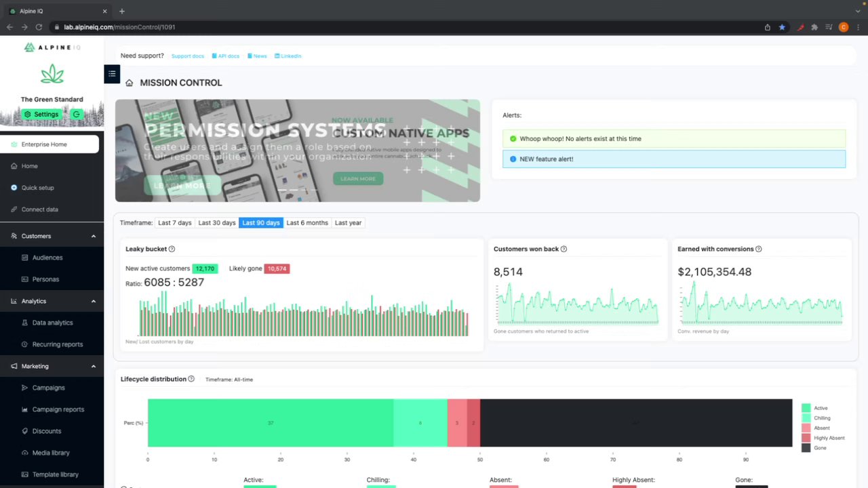Viewport: 868px width, 488px height.
Task: Open the green Settings button
Action: click(x=41, y=114)
